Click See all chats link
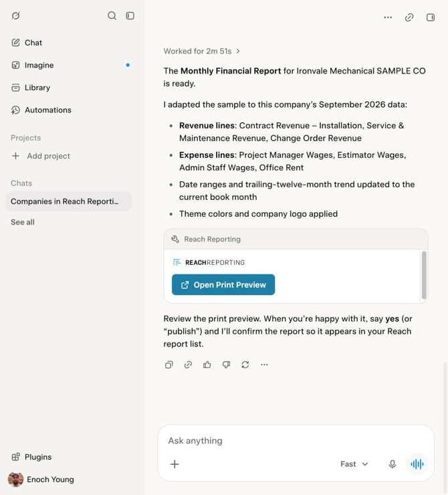 coord(23,222)
